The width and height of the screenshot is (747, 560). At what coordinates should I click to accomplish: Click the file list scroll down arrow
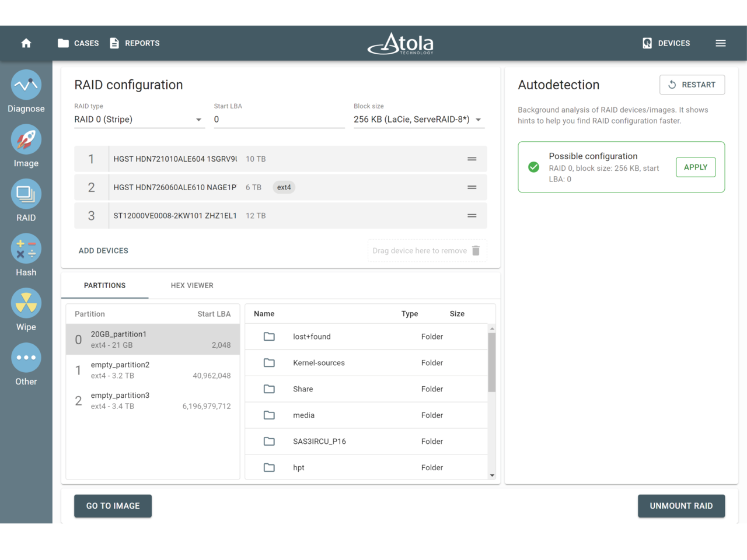pyautogui.click(x=492, y=475)
